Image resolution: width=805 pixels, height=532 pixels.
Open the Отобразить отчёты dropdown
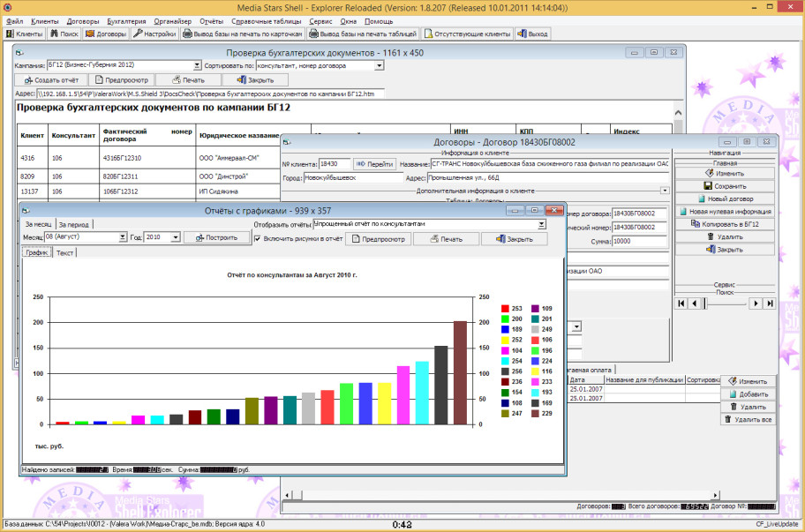click(541, 224)
